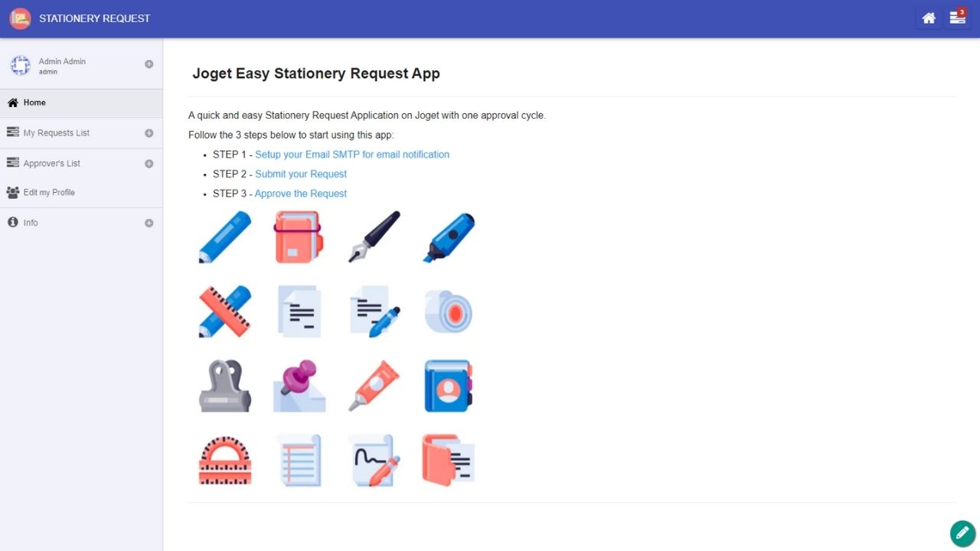Viewport: 980px width, 551px height.
Task: Click the Admin Admin profile avatar
Action: point(20,66)
